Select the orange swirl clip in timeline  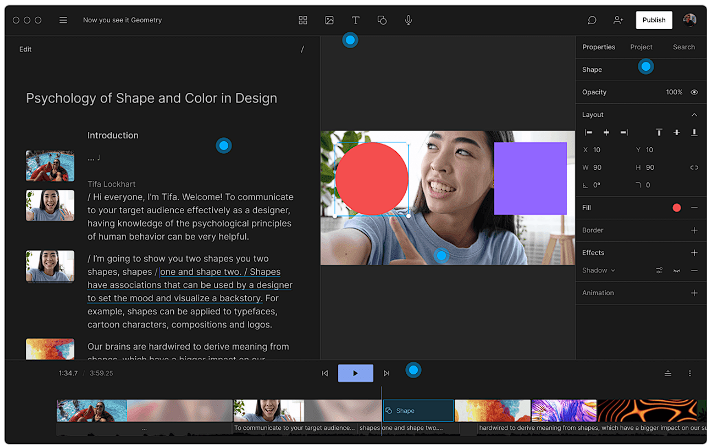pos(647,410)
